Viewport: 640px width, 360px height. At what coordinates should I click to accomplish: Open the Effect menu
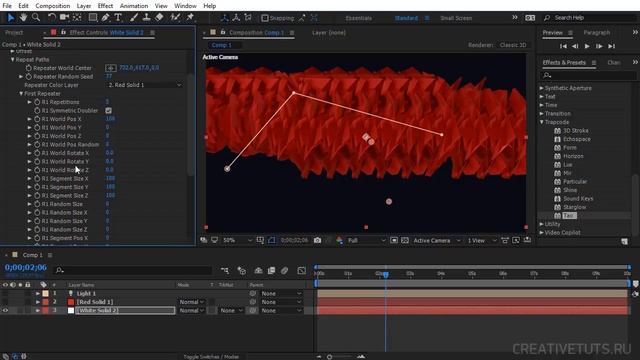pyautogui.click(x=105, y=6)
